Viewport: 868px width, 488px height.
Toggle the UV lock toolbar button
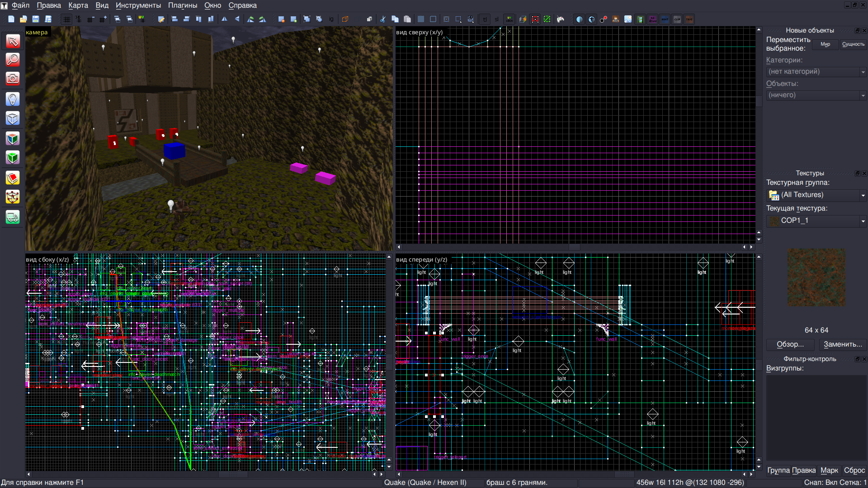[509, 19]
